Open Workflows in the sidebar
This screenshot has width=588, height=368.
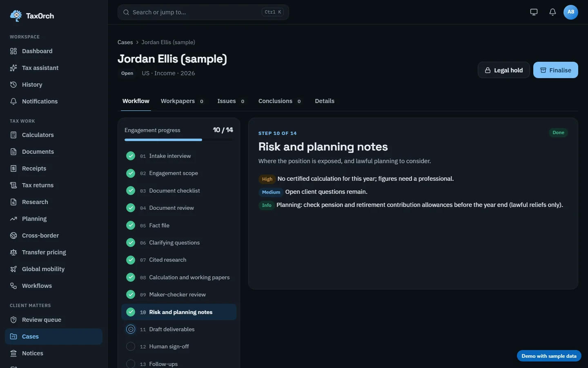(x=54, y=286)
